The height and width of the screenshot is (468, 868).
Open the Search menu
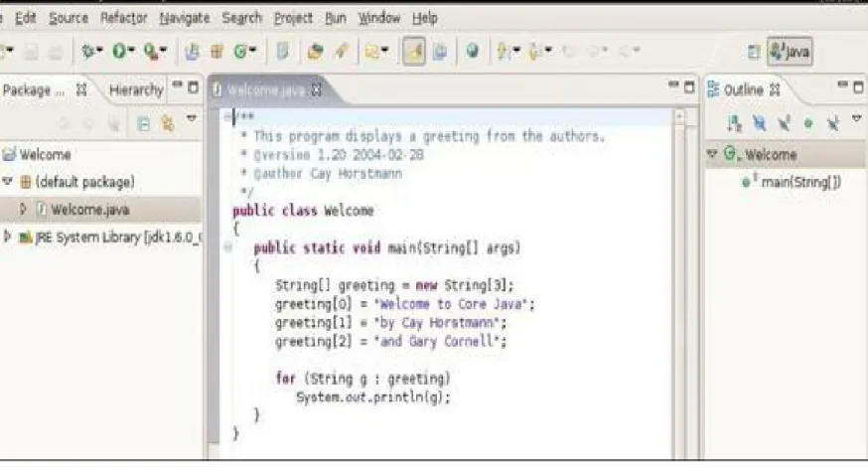click(241, 18)
